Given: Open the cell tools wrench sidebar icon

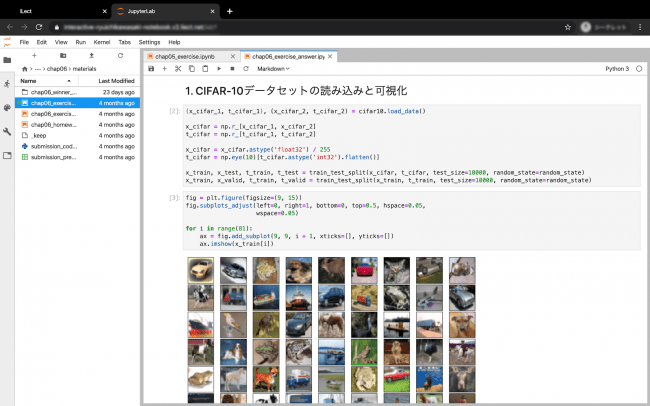Looking at the screenshot, I should [x=7, y=132].
